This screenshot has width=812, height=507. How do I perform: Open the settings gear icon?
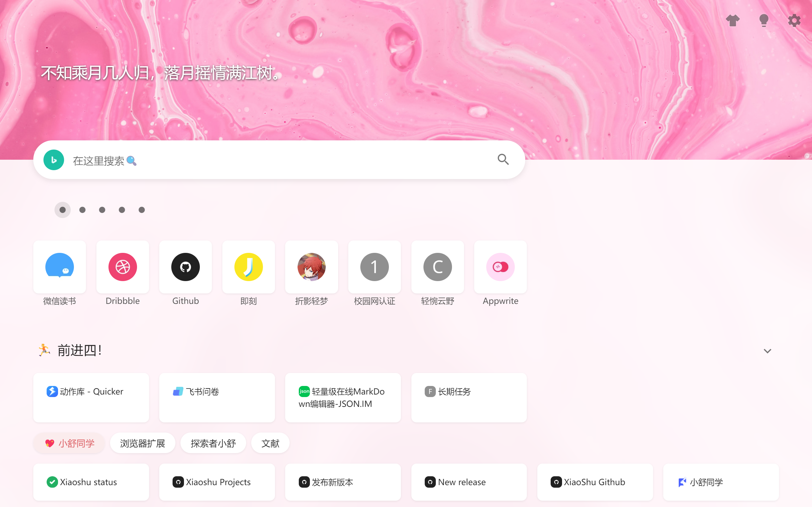pos(794,21)
